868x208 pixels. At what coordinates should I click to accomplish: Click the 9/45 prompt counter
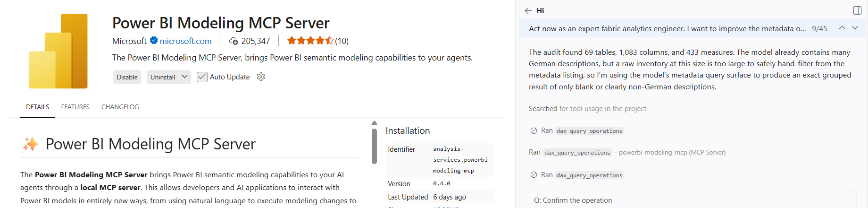click(x=819, y=28)
